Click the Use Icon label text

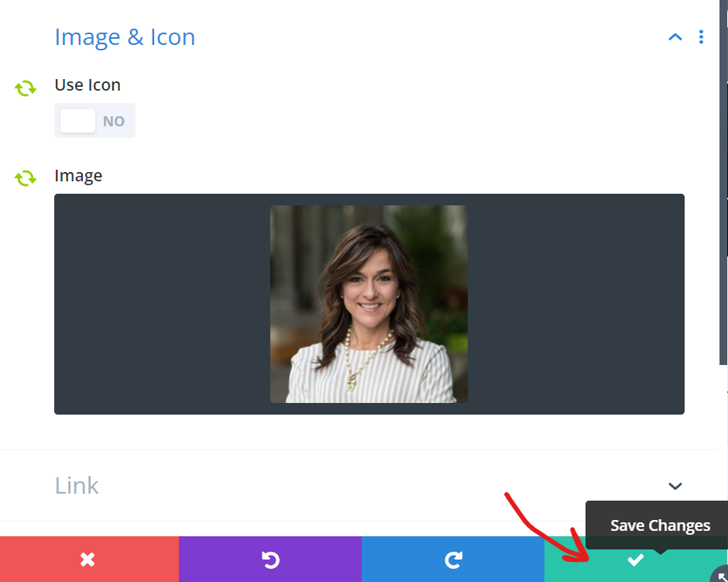88,85
